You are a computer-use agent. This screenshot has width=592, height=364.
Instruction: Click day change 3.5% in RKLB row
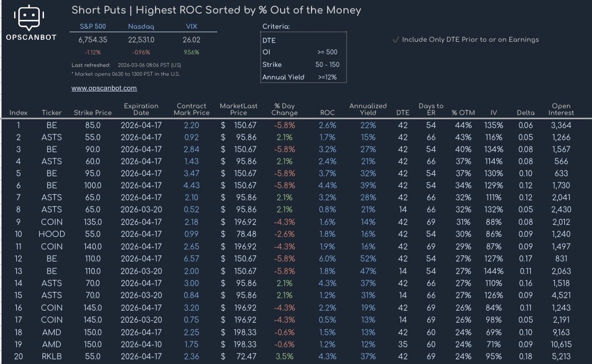click(285, 357)
